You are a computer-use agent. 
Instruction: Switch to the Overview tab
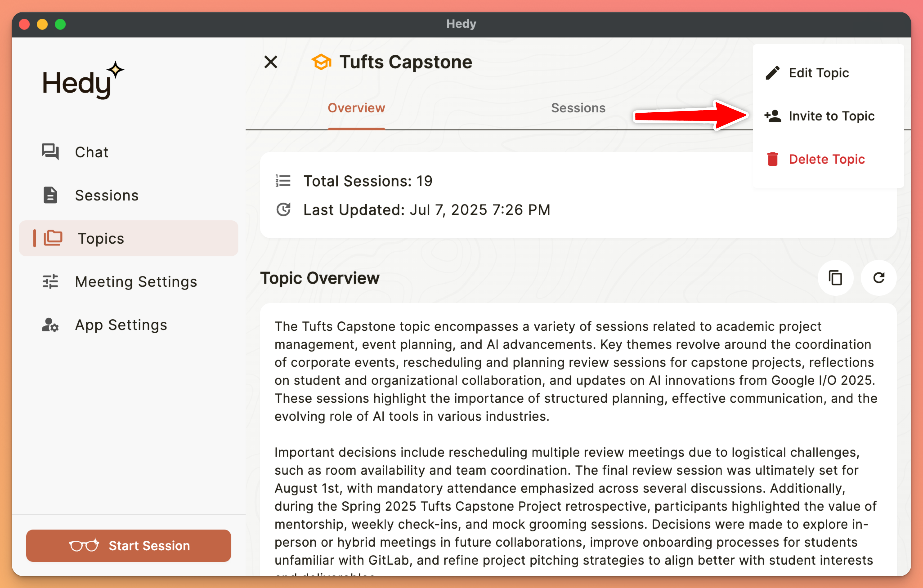click(x=356, y=108)
